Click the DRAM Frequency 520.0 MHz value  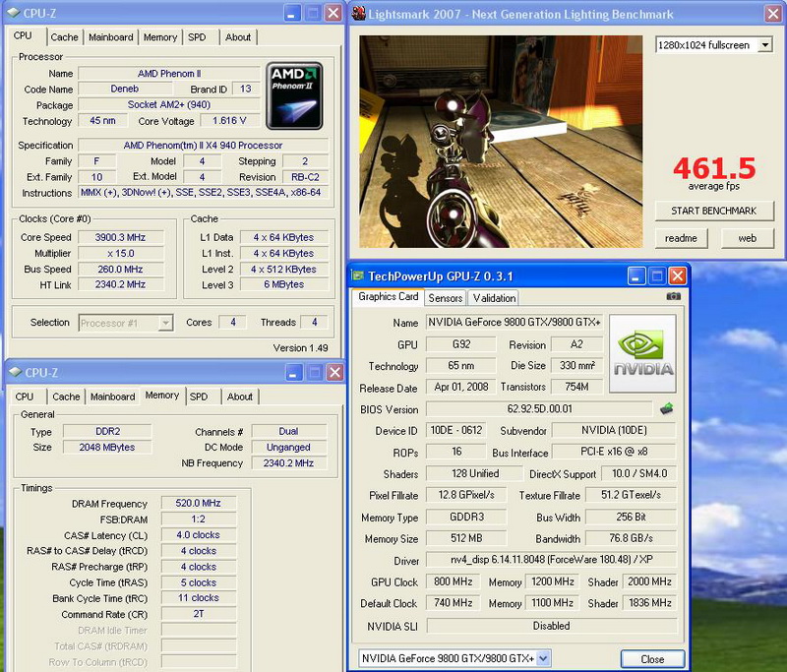(x=199, y=503)
